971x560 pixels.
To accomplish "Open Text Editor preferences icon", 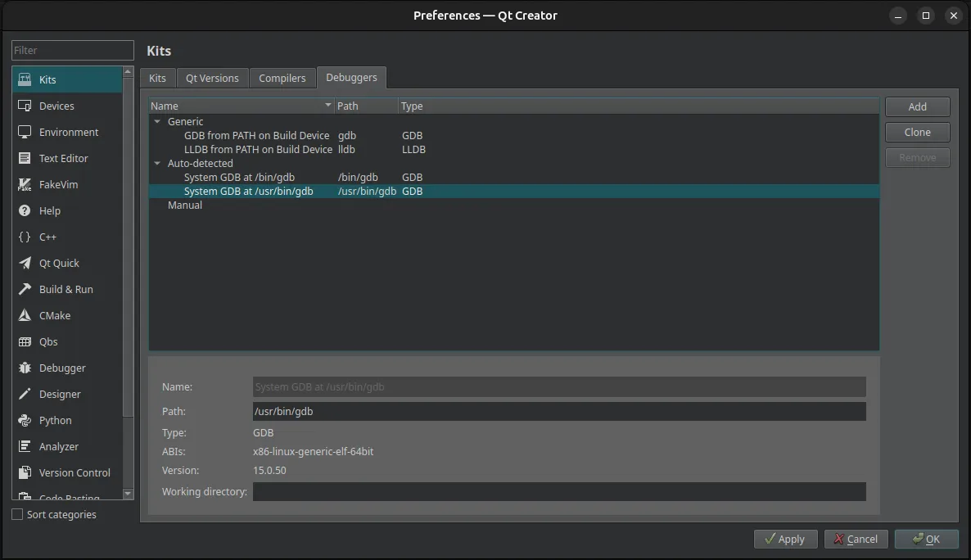I will point(25,158).
